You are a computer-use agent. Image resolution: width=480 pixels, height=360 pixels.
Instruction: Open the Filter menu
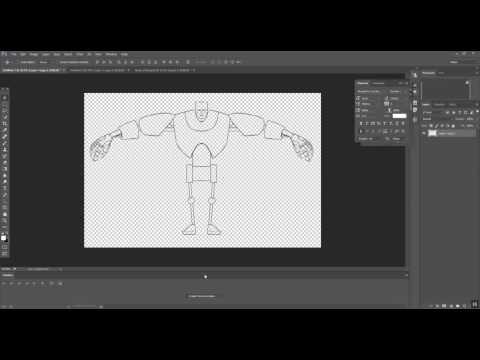[x=80, y=54]
